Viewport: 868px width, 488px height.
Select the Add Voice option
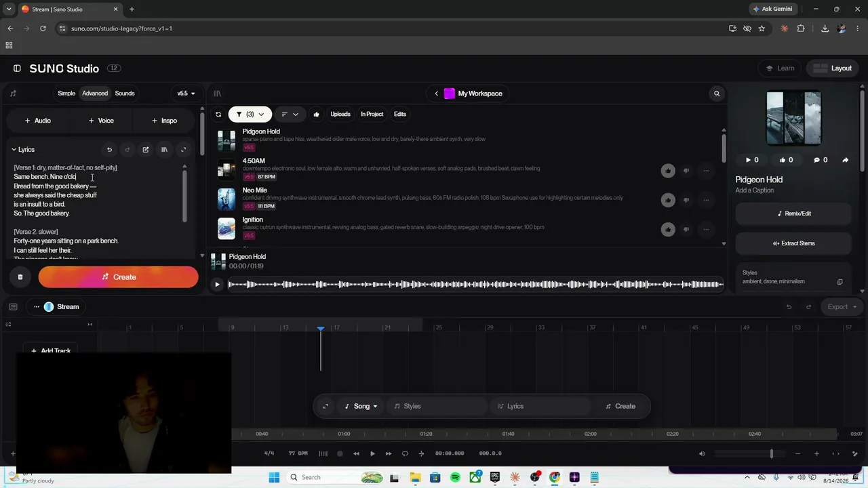pyautogui.click(x=101, y=121)
